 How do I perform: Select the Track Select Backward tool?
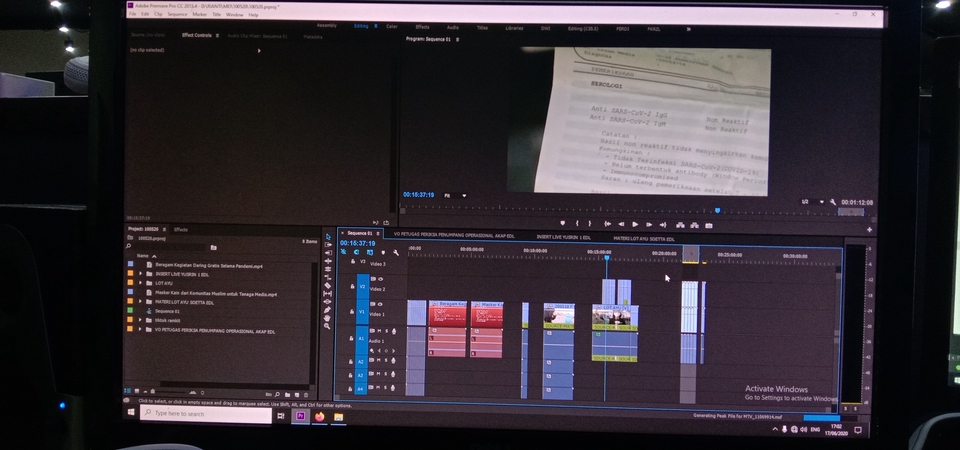pyautogui.click(x=328, y=252)
